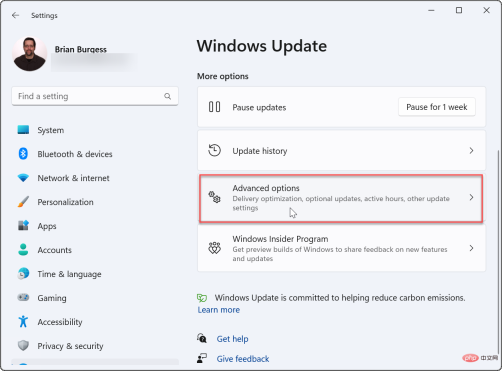Click the Find a setting search field
The image size is (502, 371).
(95, 96)
